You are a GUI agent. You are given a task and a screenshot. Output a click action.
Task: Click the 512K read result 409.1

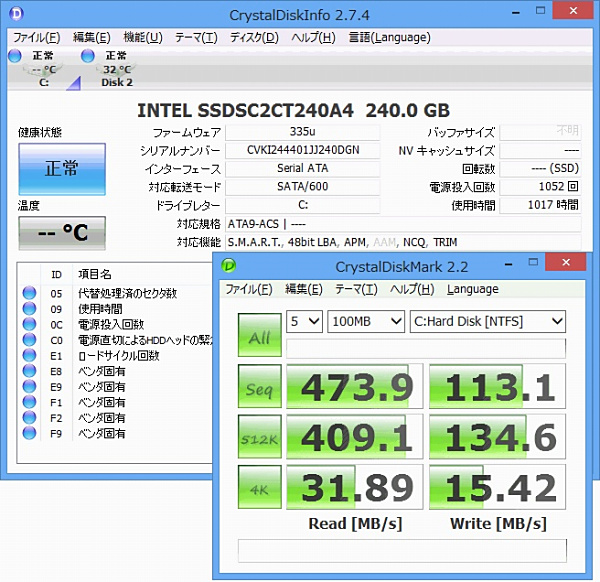355,437
